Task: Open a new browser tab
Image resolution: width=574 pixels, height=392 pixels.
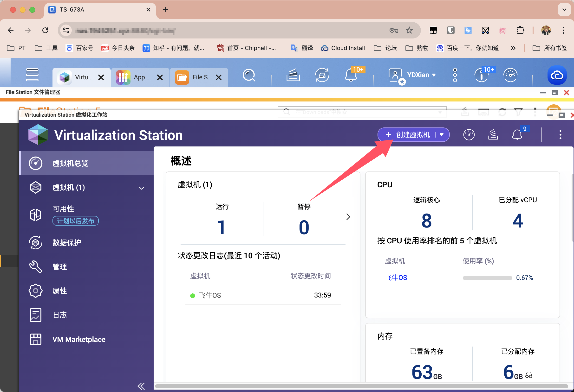Action: click(165, 10)
